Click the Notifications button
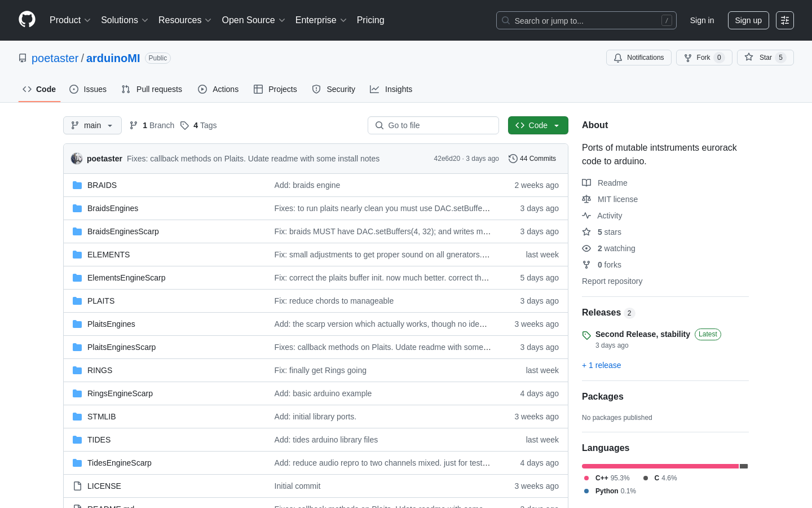 click(x=639, y=58)
